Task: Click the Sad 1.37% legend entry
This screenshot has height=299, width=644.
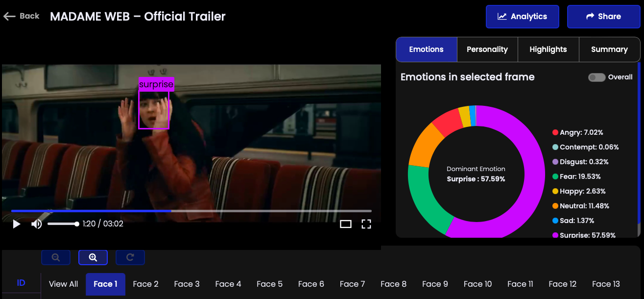Action: (573, 221)
